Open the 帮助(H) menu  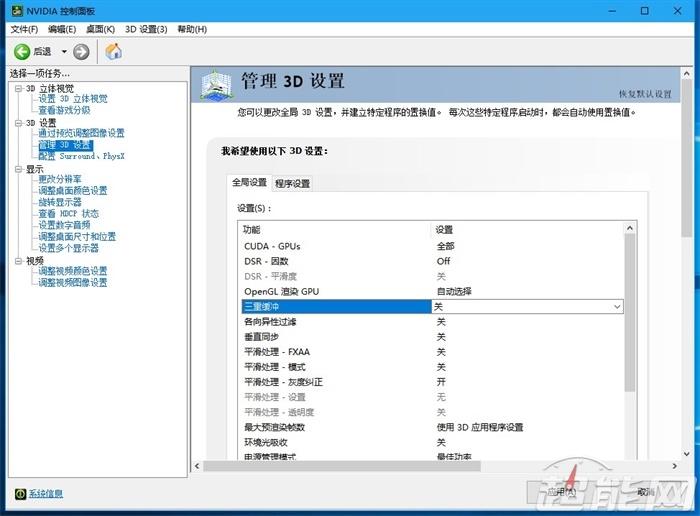[192, 29]
